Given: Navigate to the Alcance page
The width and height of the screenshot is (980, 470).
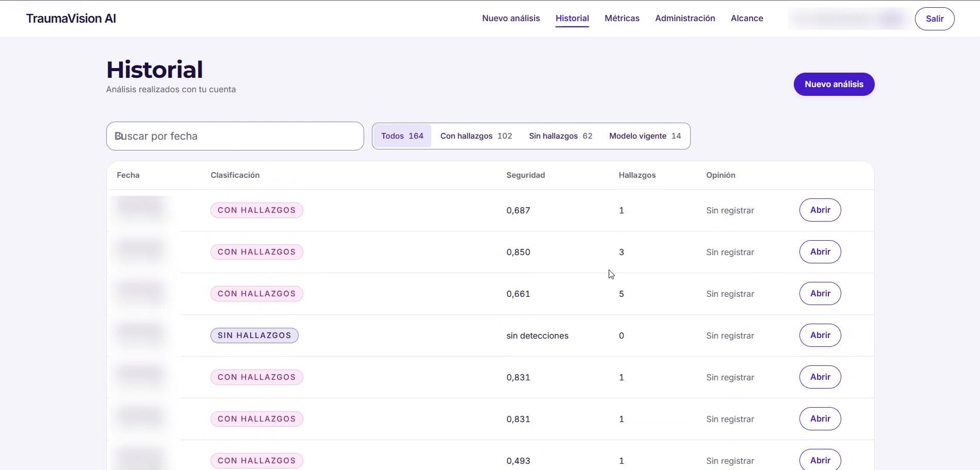Looking at the screenshot, I should point(747,19).
